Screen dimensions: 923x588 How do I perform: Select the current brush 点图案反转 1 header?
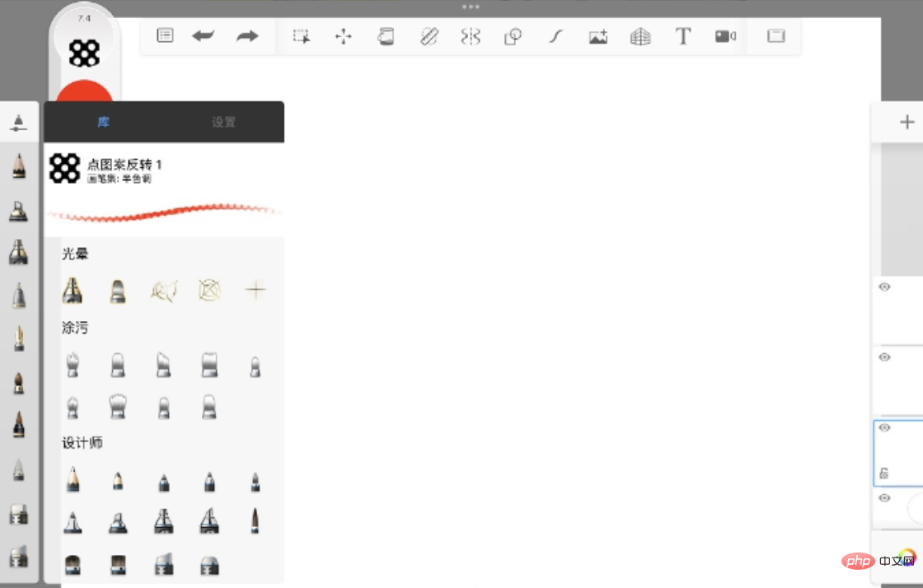(x=164, y=169)
